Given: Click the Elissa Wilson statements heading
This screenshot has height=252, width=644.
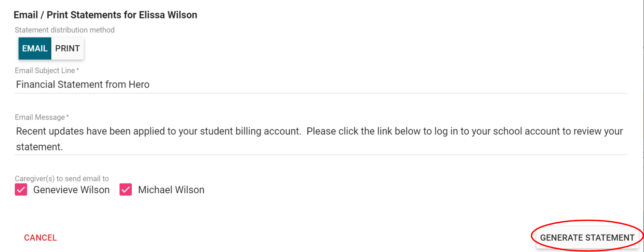Looking at the screenshot, I should [x=105, y=15].
